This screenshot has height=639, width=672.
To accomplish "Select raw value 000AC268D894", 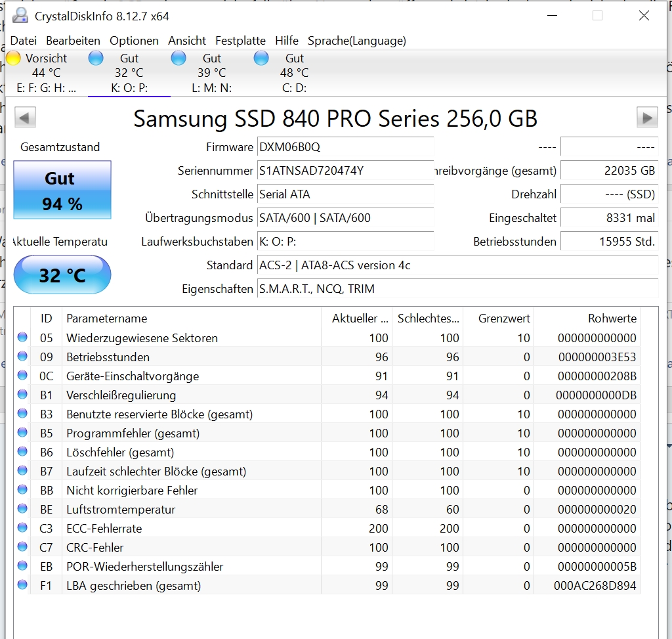I will [x=595, y=585].
